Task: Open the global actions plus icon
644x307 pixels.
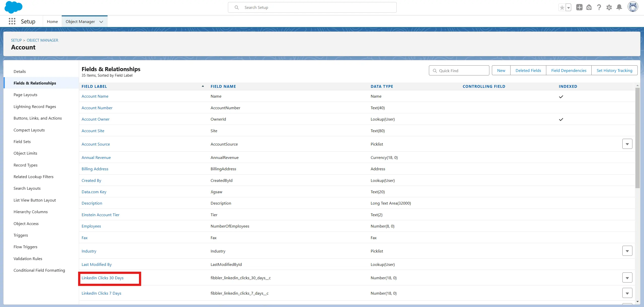Action: 579,7
